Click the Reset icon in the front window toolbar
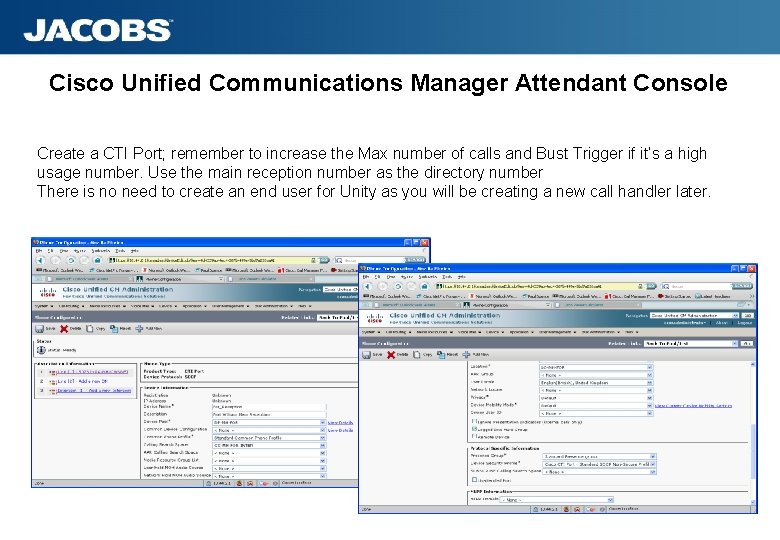 441,355
